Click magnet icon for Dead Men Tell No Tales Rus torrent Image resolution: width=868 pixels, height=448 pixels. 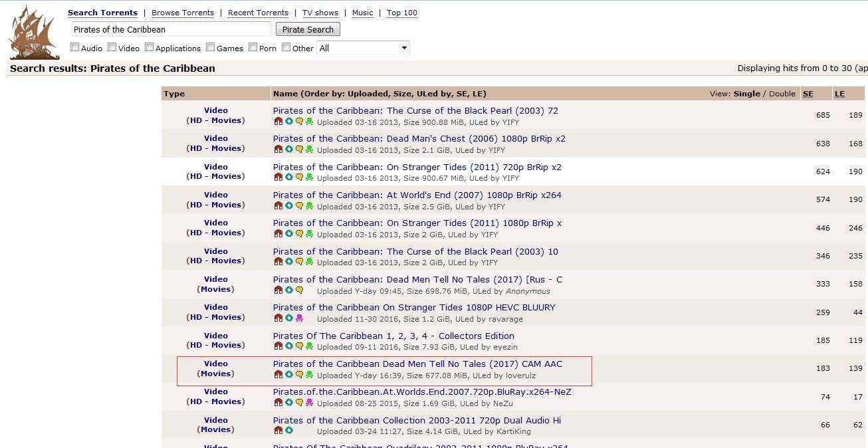point(278,290)
